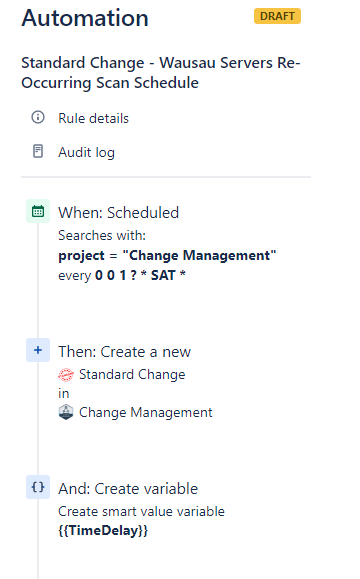
Task: Open the Audit log
Action: click(x=86, y=152)
